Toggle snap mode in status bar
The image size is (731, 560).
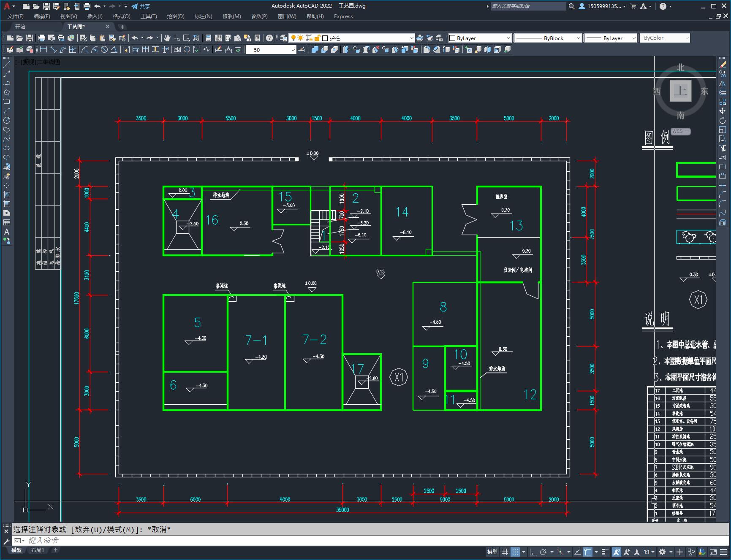tap(515, 552)
